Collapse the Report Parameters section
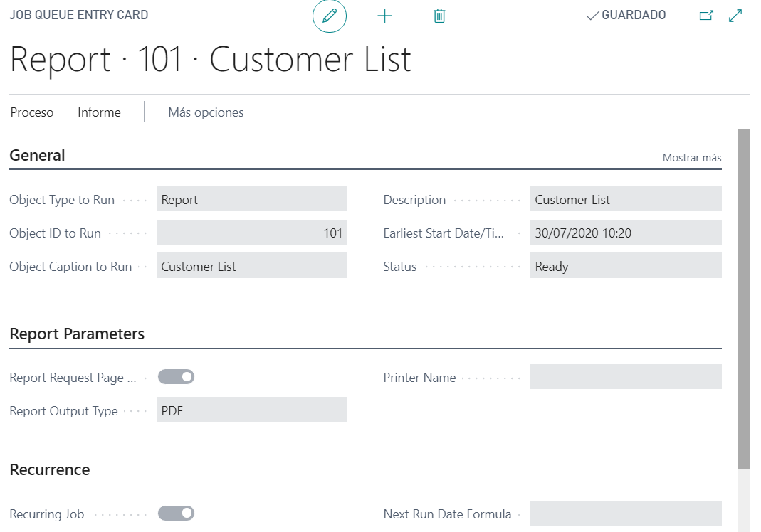This screenshot has height=532, width=761. [77, 334]
